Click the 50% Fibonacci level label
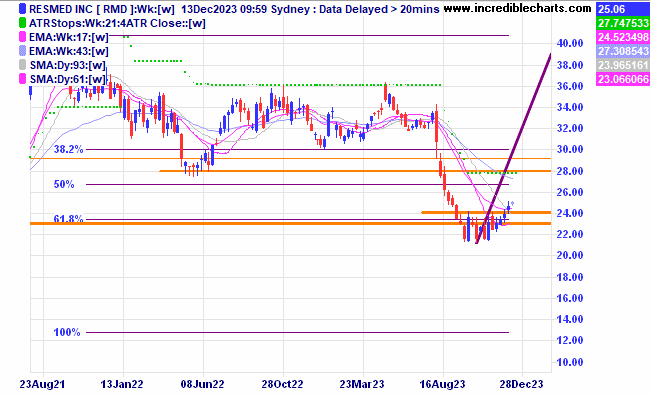 64,184
